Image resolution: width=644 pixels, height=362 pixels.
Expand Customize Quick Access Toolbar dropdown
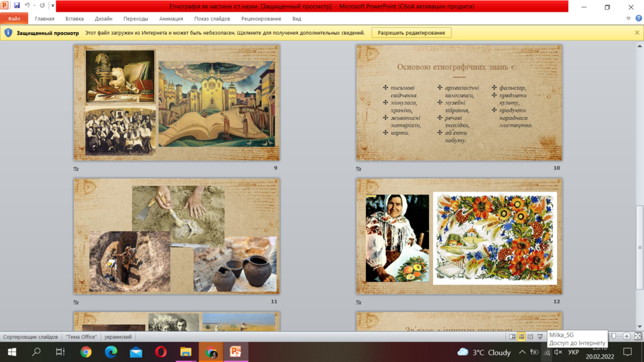pyautogui.click(x=53, y=5)
